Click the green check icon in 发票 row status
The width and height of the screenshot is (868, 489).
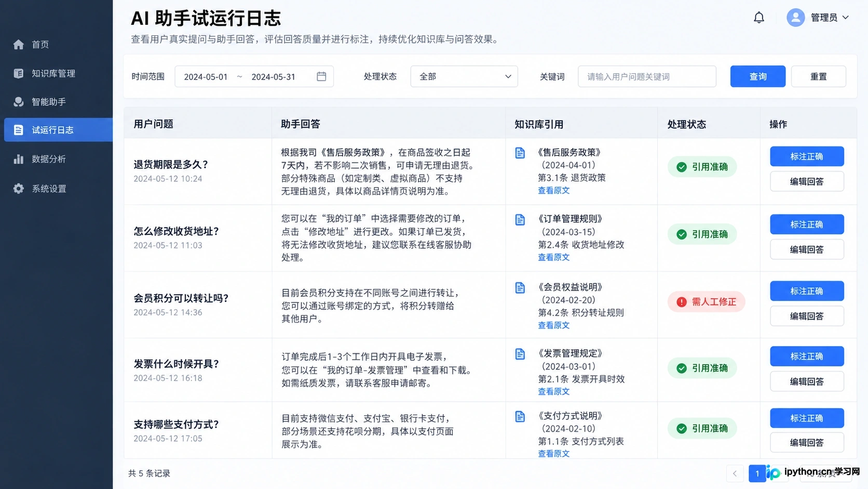coord(682,368)
